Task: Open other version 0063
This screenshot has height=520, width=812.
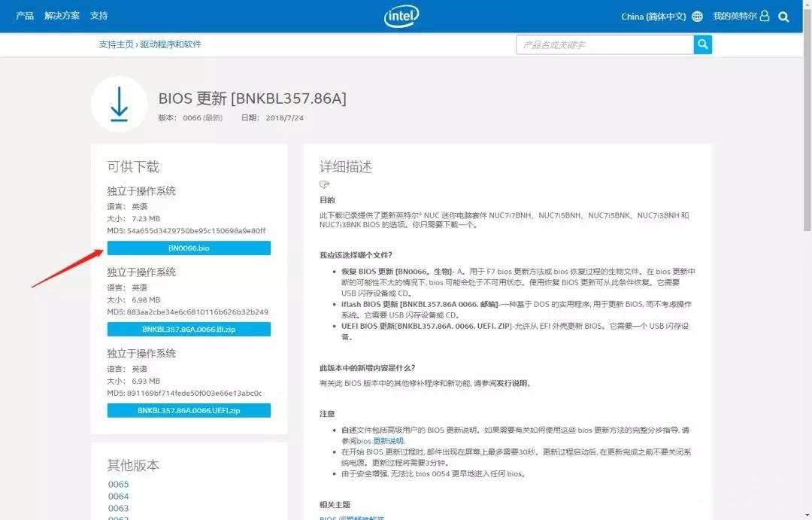Action: pyautogui.click(x=119, y=508)
